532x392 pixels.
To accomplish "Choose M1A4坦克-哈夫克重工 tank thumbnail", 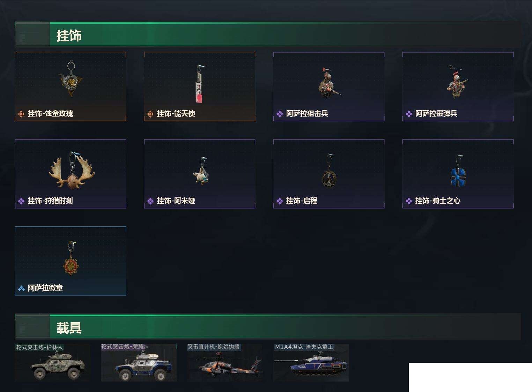I will click(x=311, y=362).
